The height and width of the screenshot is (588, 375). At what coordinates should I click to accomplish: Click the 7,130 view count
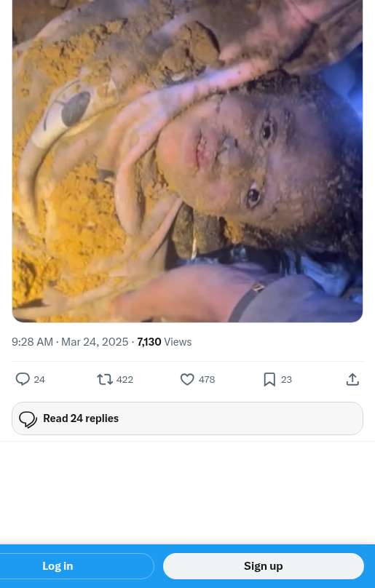pyautogui.click(x=149, y=341)
